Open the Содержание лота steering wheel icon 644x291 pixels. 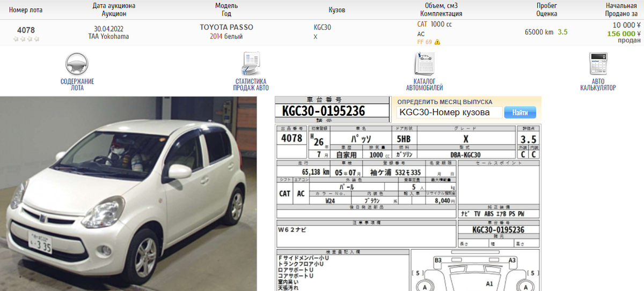pos(77,64)
